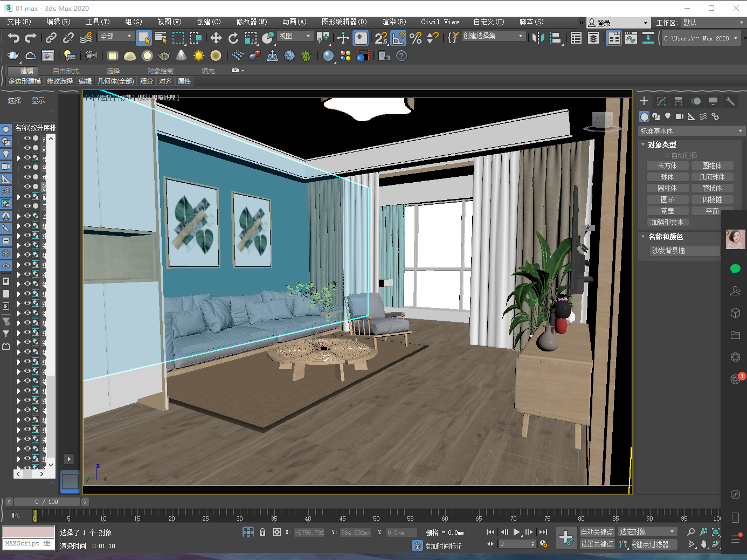Enable the 自动栅格 checkbox
This screenshot has height=560, width=747.
point(667,155)
